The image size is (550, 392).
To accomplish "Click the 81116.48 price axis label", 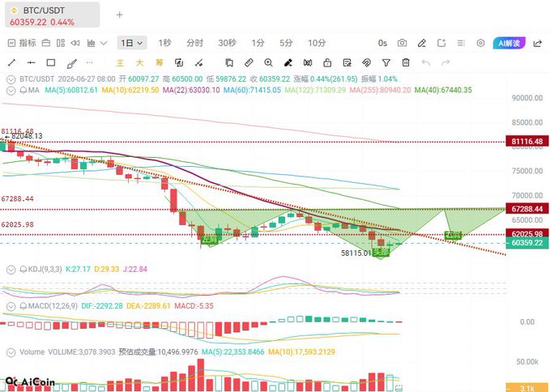I will click(x=527, y=141).
